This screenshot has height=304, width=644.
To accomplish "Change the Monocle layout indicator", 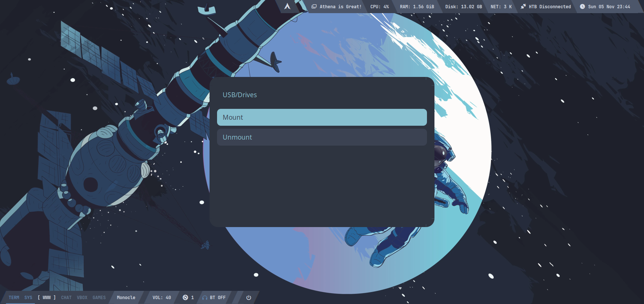I will point(126,298).
